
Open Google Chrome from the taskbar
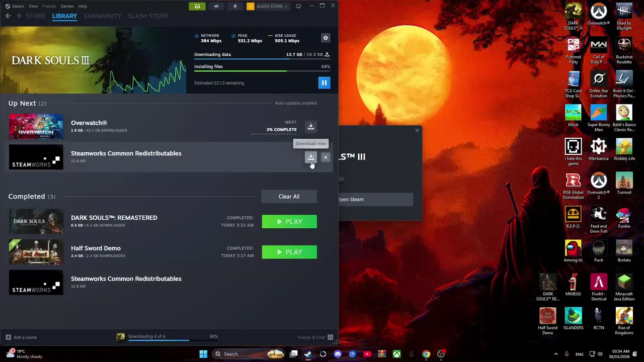(x=426, y=354)
